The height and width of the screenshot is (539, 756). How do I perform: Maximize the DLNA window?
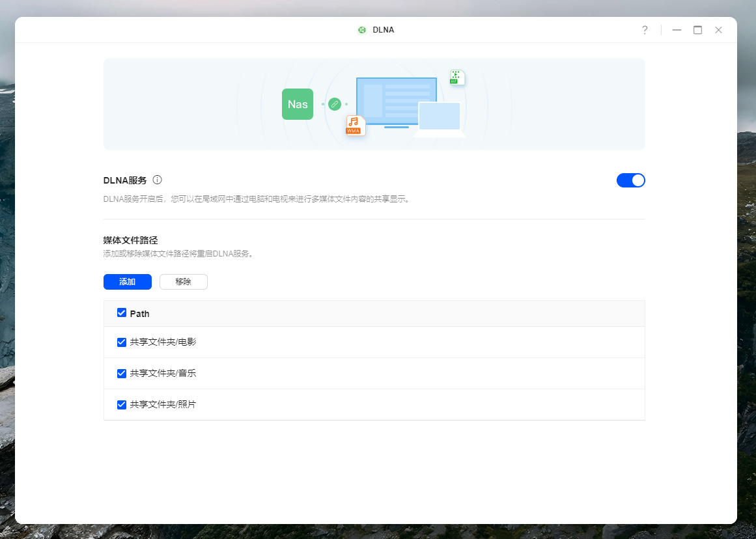tap(697, 30)
